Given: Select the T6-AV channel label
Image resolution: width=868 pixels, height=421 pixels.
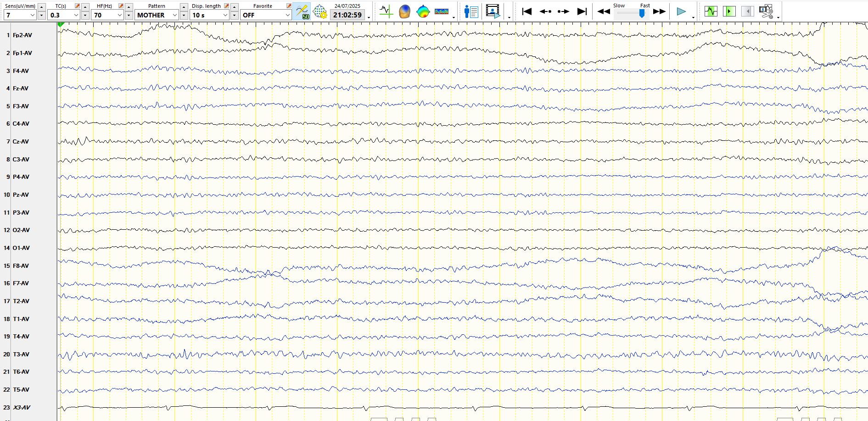Looking at the screenshot, I should tap(21, 372).
